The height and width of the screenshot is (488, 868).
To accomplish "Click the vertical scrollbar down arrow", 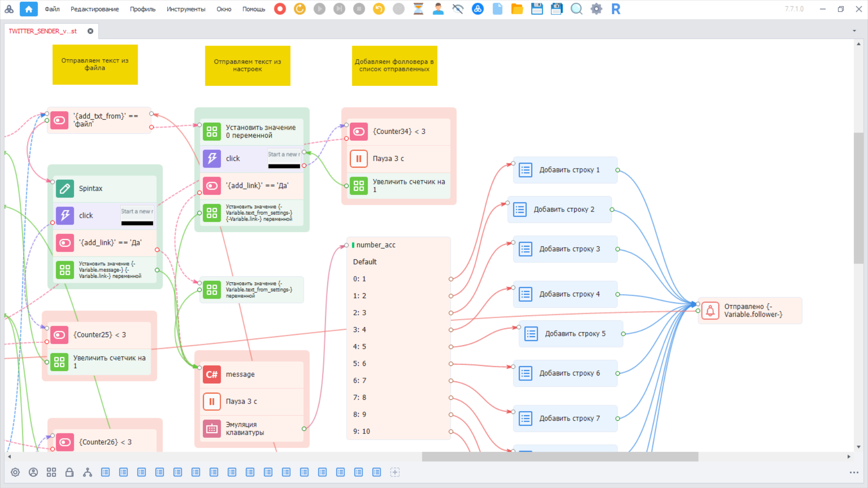I will coord(859,447).
